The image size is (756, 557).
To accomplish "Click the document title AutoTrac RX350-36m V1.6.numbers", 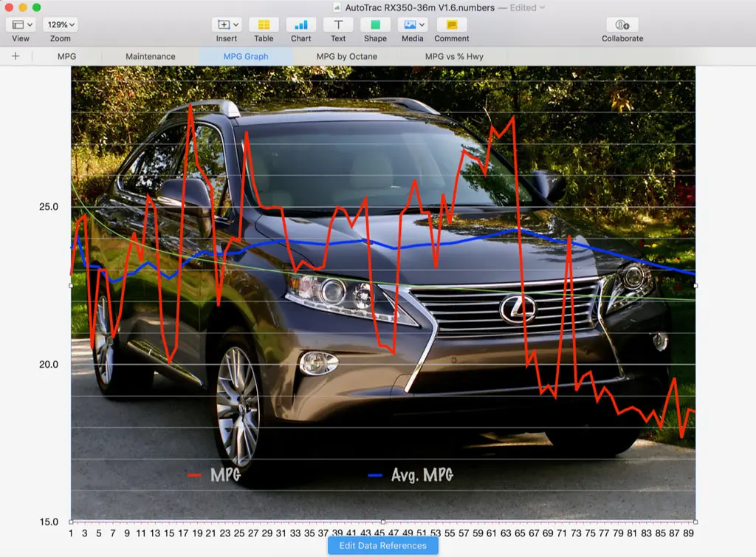I will 419,7.
